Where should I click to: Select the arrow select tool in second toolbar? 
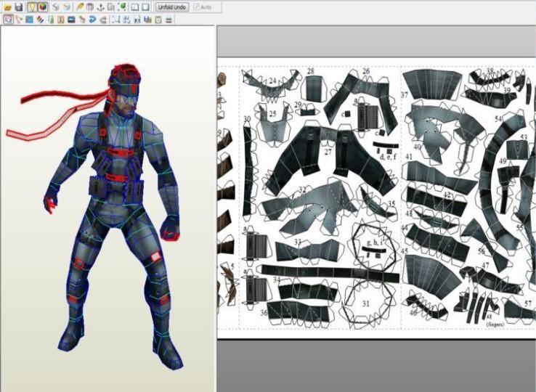pos(8,20)
